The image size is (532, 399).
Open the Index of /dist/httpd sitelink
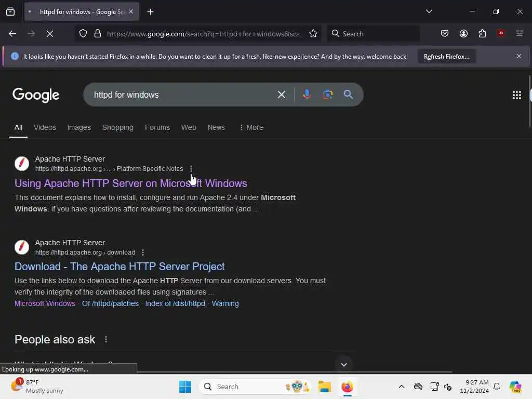(175, 303)
